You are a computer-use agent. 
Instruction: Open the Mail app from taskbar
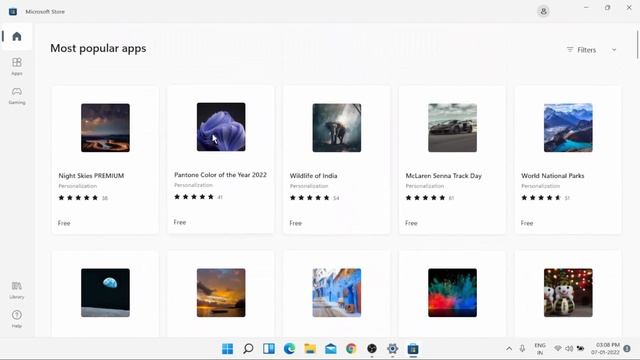click(x=331, y=349)
